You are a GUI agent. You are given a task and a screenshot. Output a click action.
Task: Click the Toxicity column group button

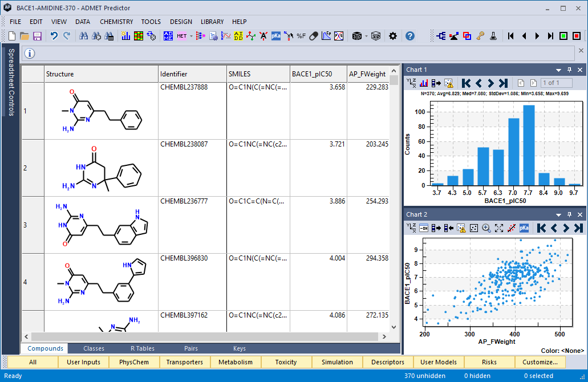[286, 362]
